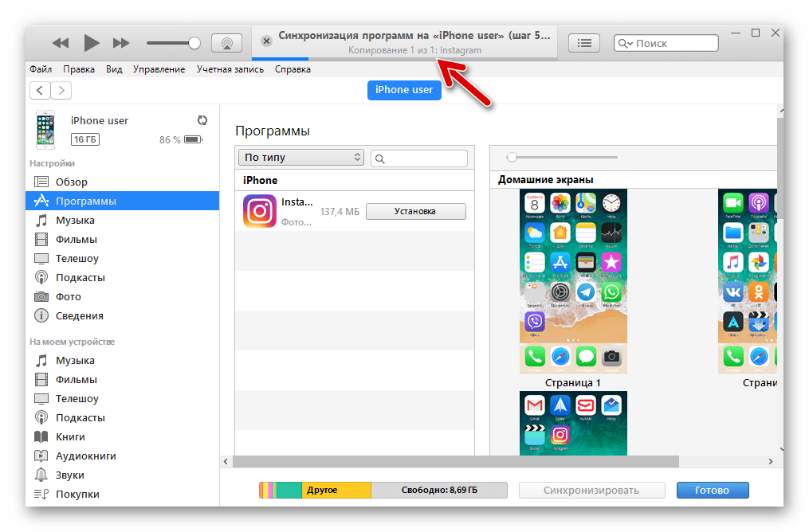Image resolution: width=809 pixels, height=532 pixels.
Task: Start playback with the play button
Action: [x=92, y=43]
